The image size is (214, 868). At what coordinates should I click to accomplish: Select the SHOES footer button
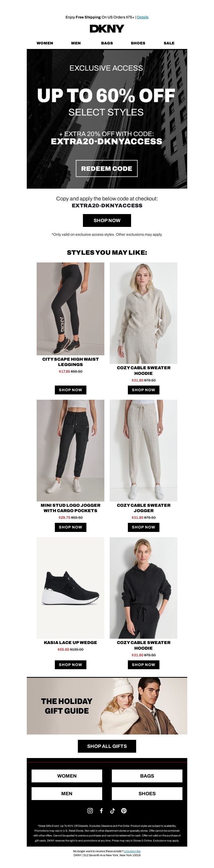[x=147, y=793]
